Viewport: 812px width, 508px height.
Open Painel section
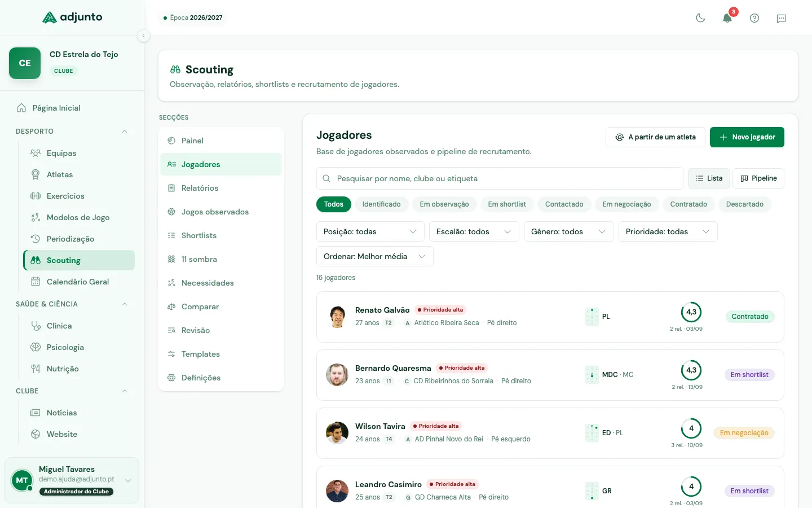point(221,141)
